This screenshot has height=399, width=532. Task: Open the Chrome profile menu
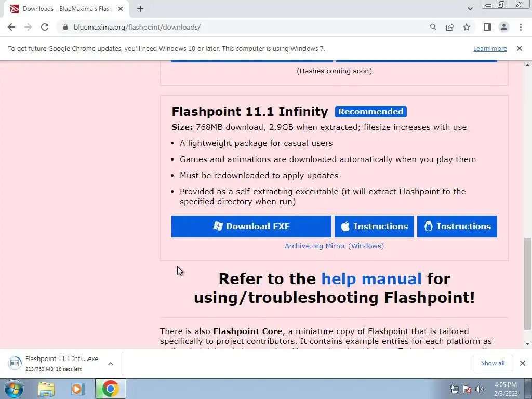(504, 27)
